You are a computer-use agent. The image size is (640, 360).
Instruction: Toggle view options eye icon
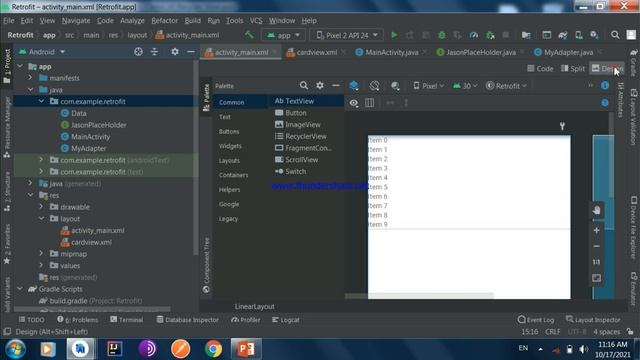coord(354,103)
